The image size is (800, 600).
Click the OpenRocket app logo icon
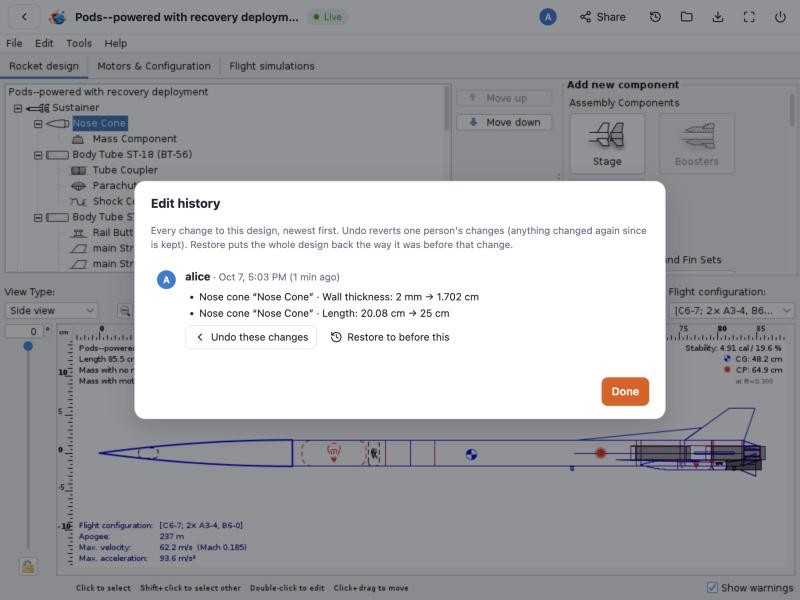(x=58, y=17)
